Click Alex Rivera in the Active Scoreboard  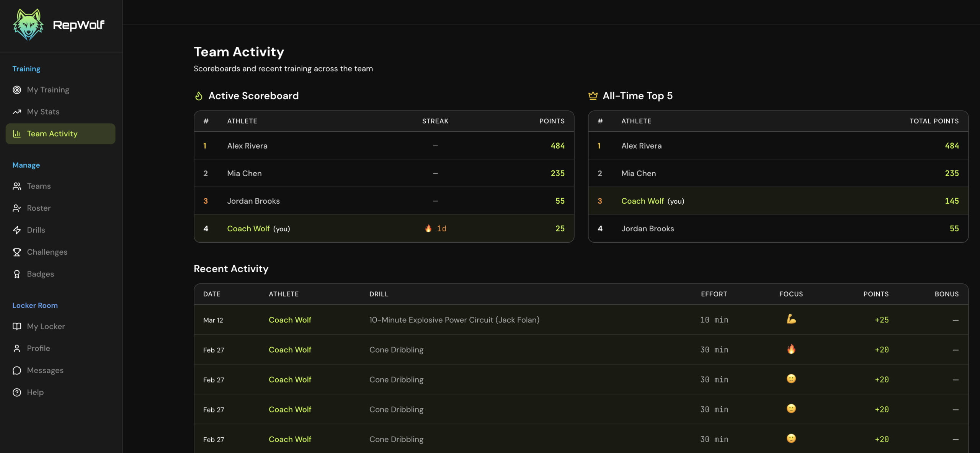247,146
